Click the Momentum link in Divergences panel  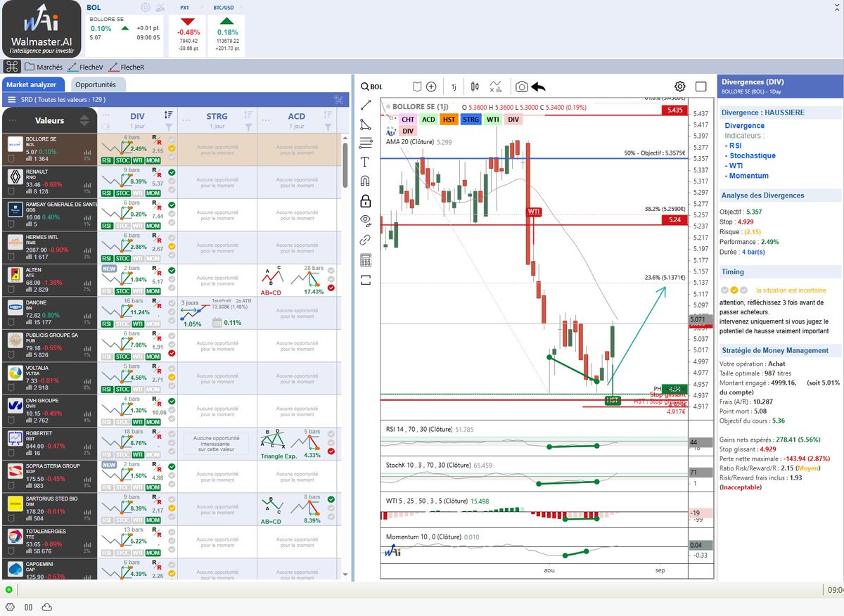click(x=749, y=176)
